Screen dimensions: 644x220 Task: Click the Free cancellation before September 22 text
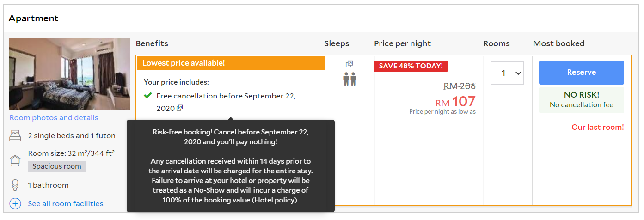226,96
